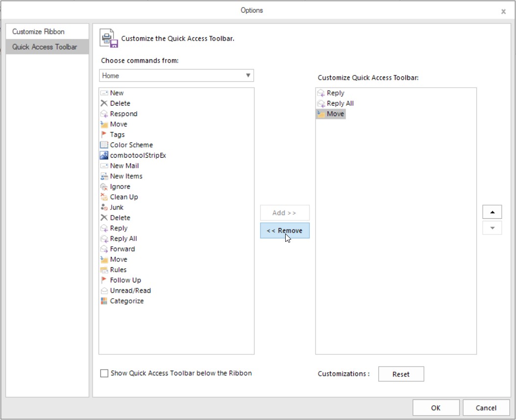This screenshot has width=516, height=420.
Task: Enable Show Quick Access Toolbar below the Ribbon
Action: click(x=104, y=373)
